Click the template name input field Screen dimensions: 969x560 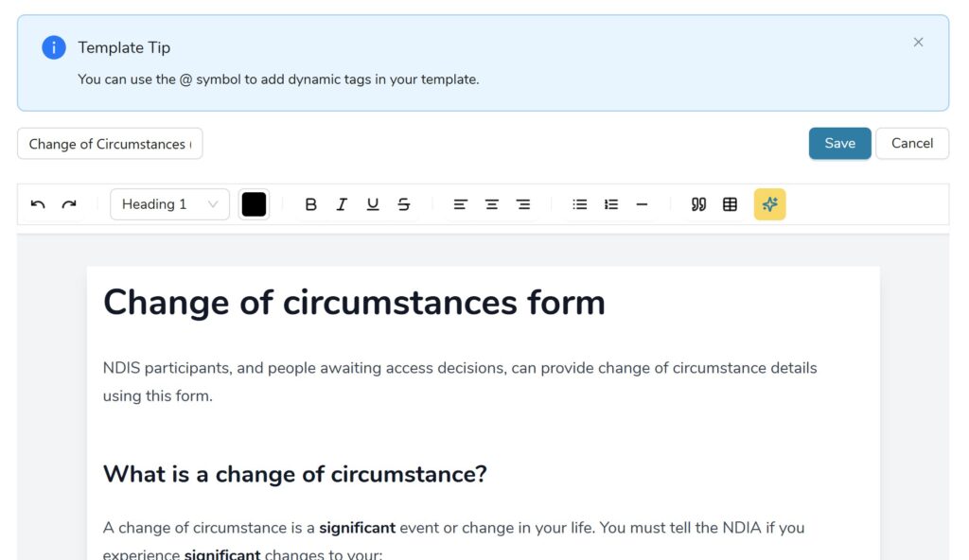click(110, 144)
